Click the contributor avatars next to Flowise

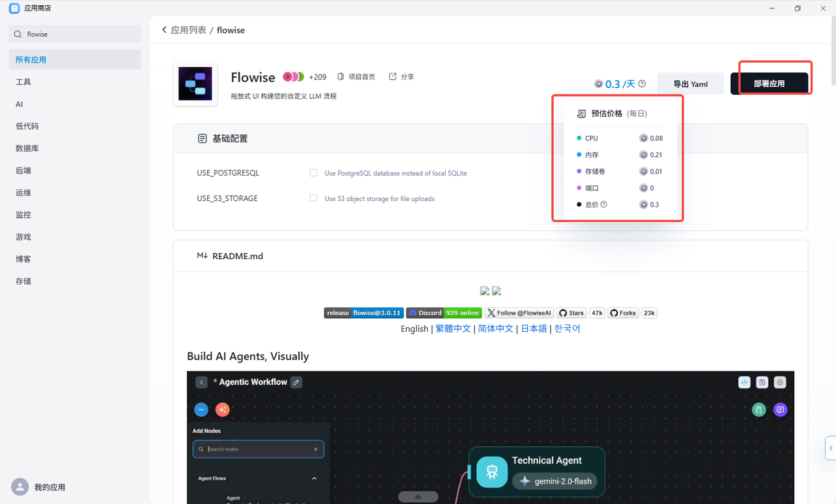coord(294,77)
